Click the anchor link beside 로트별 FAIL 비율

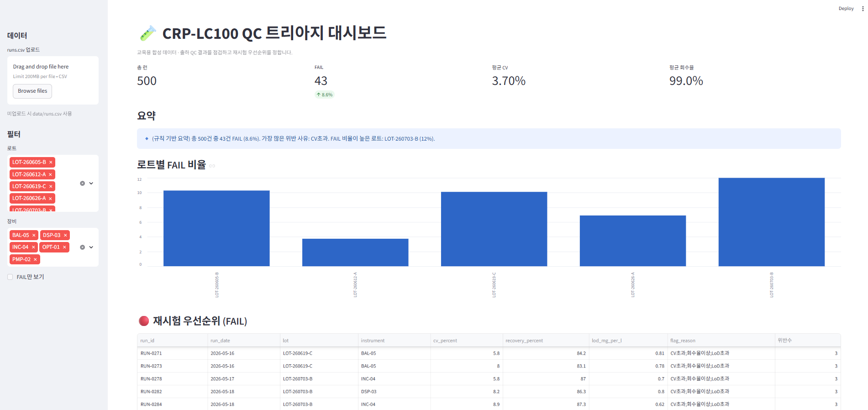click(212, 166)
